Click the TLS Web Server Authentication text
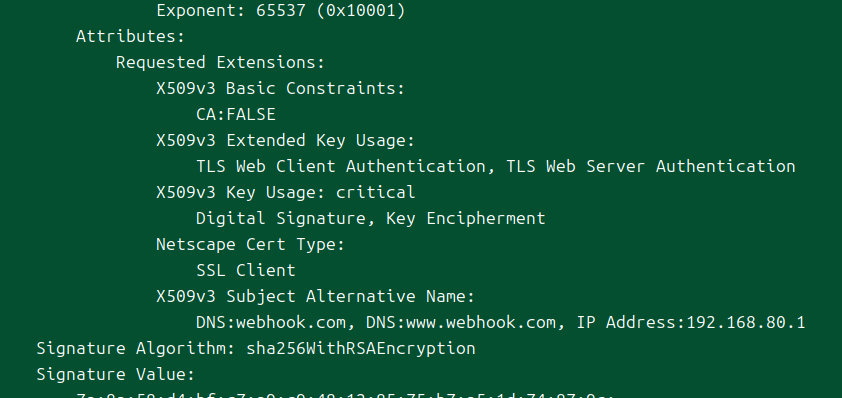This screenshot has height=398, width=842. pos(651,167)
